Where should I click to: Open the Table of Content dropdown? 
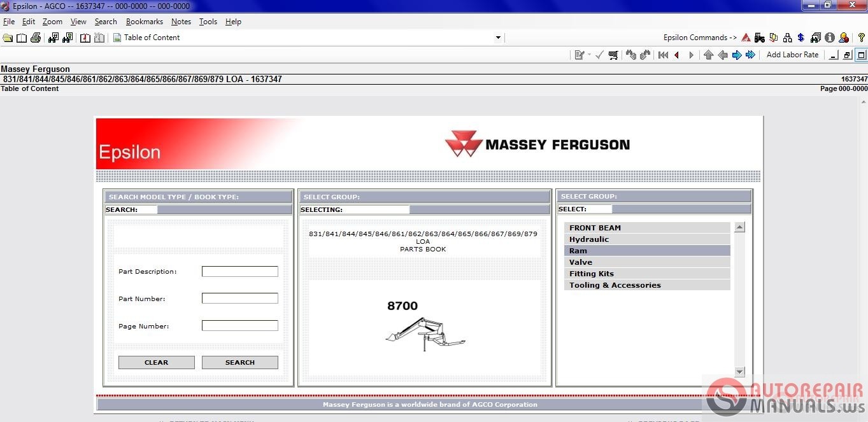[498, 38]
